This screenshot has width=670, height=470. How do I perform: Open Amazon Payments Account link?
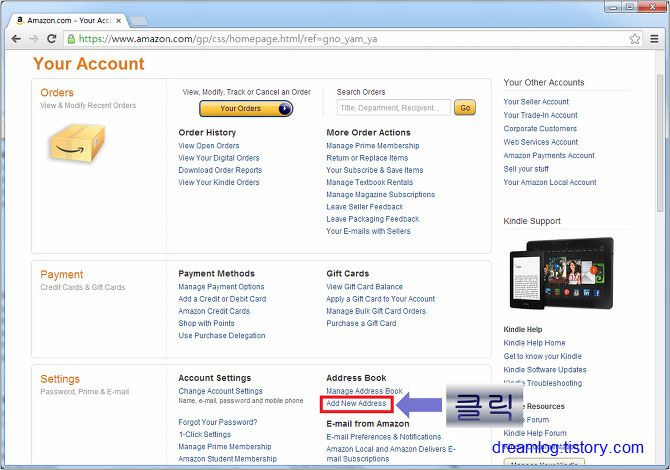pyautogui.click(x=549, y=156)
